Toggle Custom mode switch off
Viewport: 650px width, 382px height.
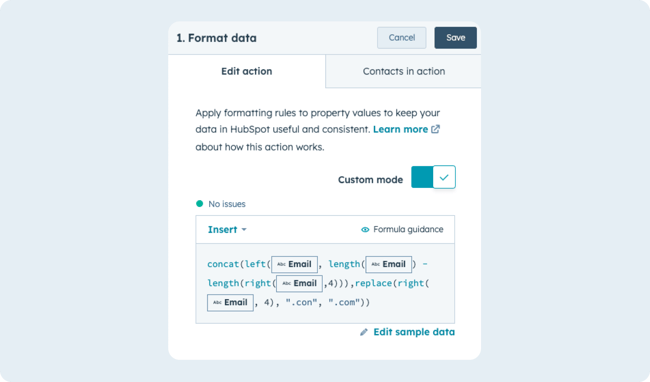coord(433,177)
